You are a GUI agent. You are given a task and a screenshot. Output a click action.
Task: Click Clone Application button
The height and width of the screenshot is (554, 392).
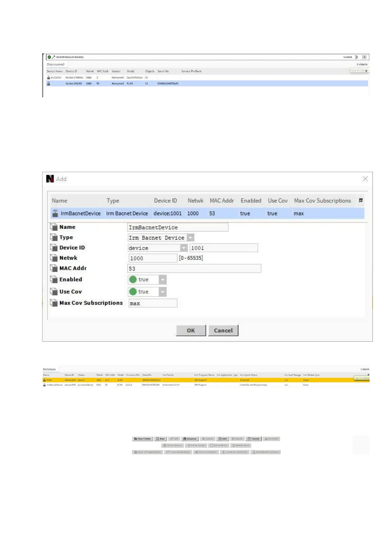point(178,452)
